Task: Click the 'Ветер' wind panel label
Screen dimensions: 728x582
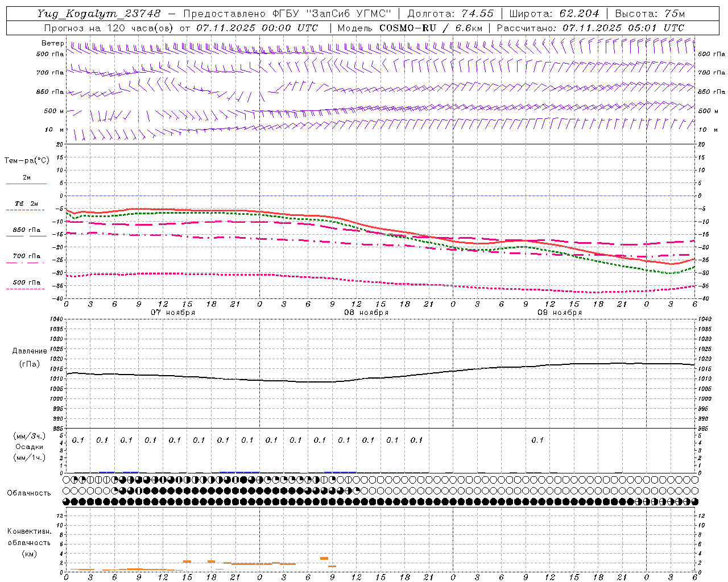Action: (x=53, y=43)
